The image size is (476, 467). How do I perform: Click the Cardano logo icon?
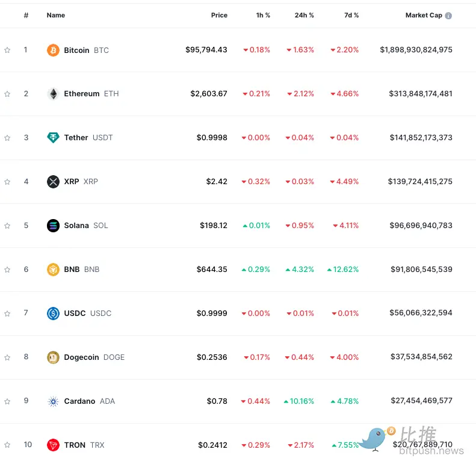(53, 401)
